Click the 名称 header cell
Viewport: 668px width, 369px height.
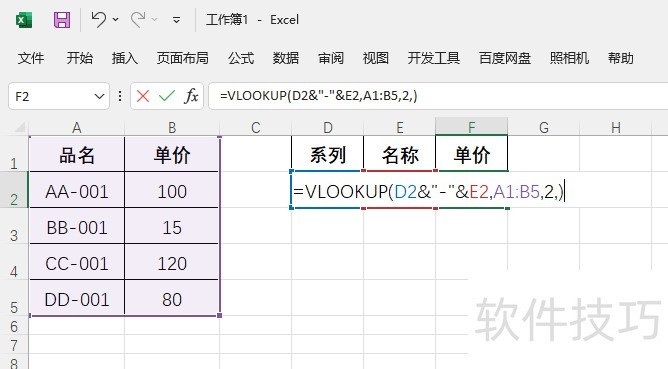(x=400, y=154)
